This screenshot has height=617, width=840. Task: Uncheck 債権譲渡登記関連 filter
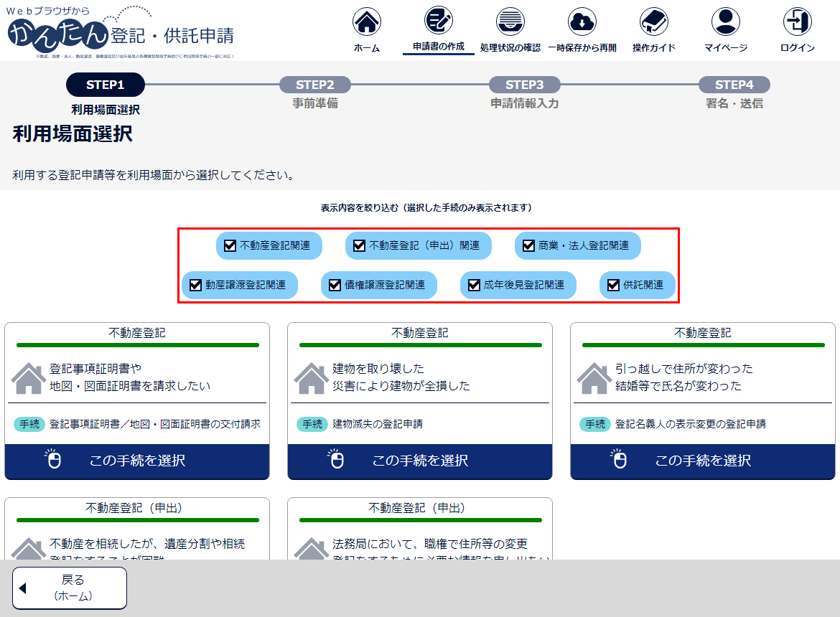click(335, 285)
